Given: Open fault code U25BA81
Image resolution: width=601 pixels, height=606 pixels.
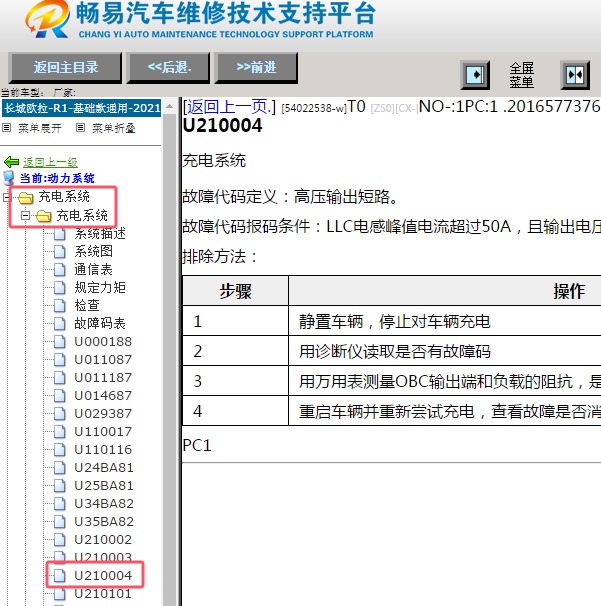Looking at the screenshot, I should pos(104,485).
